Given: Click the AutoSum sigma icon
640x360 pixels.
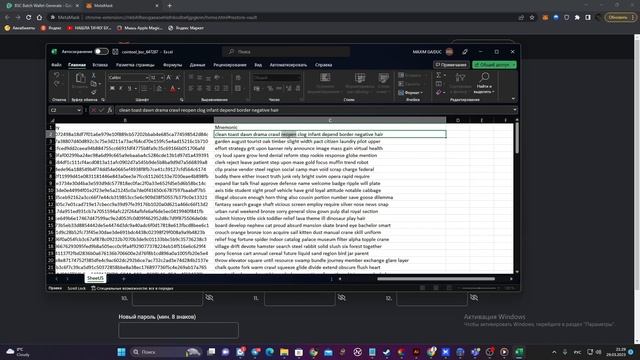Looking at the screenshot, I should click(x=438, y=75).
